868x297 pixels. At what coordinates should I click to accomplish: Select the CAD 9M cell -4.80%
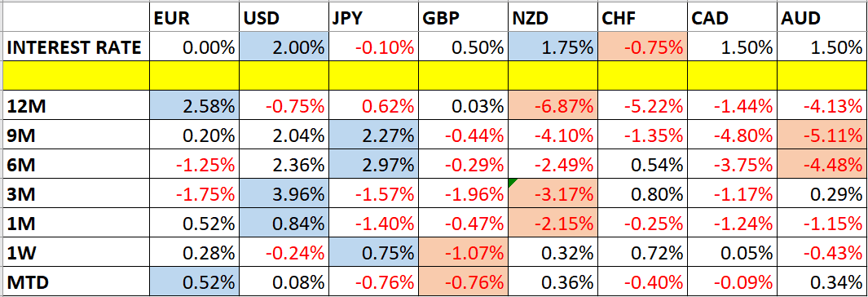pyautogui.click(x=733, y=134)
